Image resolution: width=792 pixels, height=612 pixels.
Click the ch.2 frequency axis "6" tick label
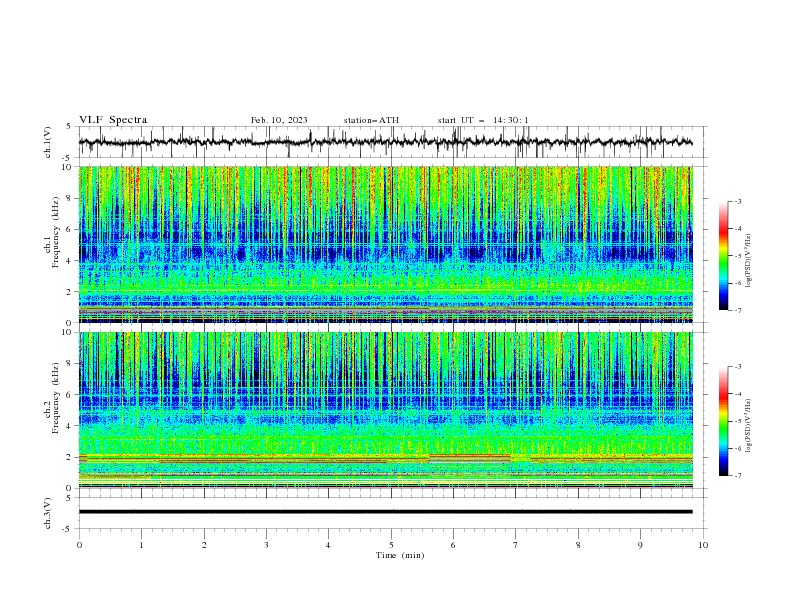pyautogui.click(x=71, y=394)
